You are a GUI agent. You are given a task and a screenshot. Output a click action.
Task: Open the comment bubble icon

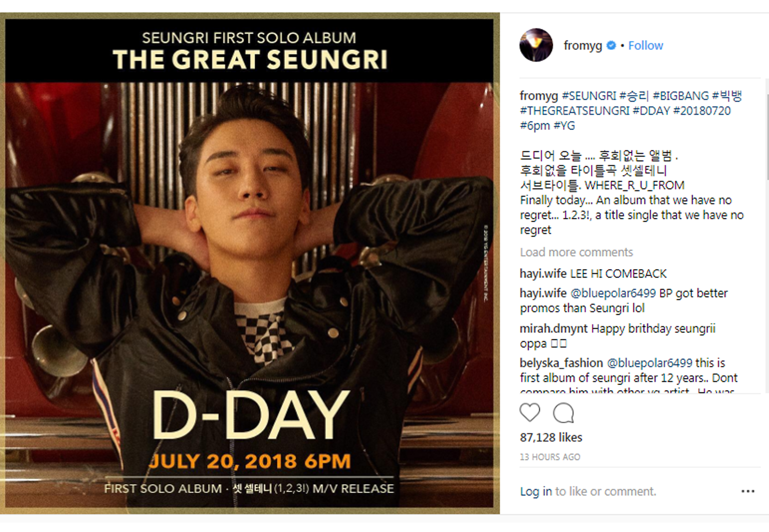point(563,413)
